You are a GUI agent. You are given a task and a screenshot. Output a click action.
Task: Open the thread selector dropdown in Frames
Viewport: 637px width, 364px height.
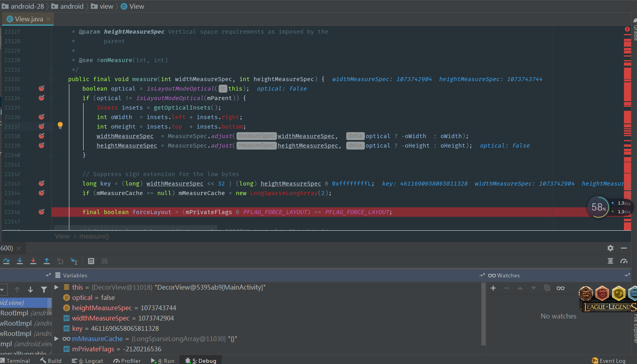point(2,290)
